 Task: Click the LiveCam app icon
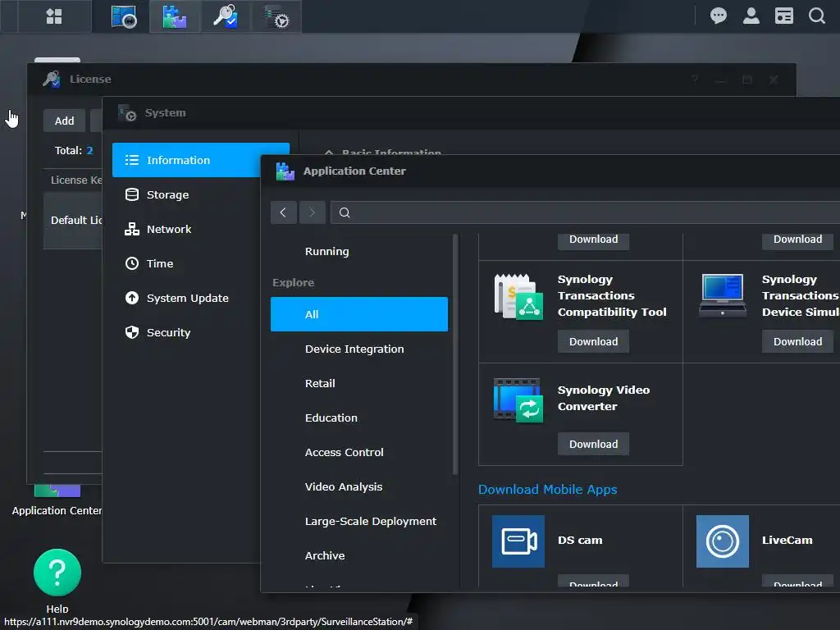click(x=723, y=541)
